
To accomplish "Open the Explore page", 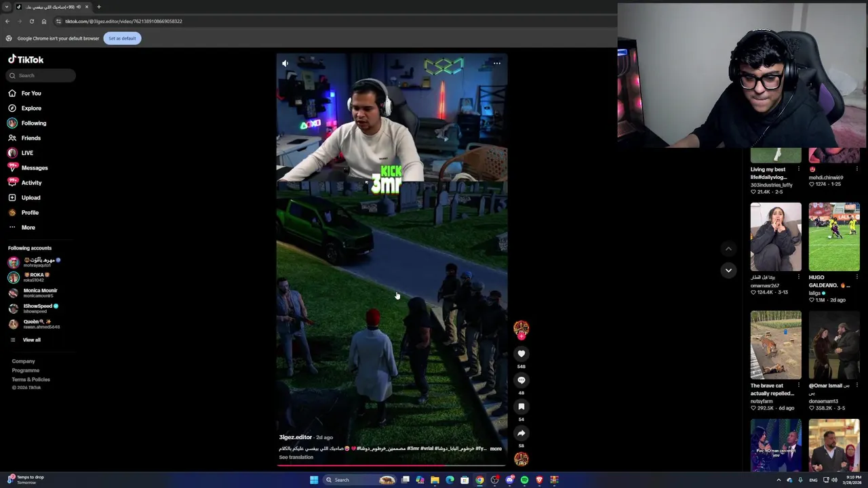I will pyautogui.click(x=24, y=108).
